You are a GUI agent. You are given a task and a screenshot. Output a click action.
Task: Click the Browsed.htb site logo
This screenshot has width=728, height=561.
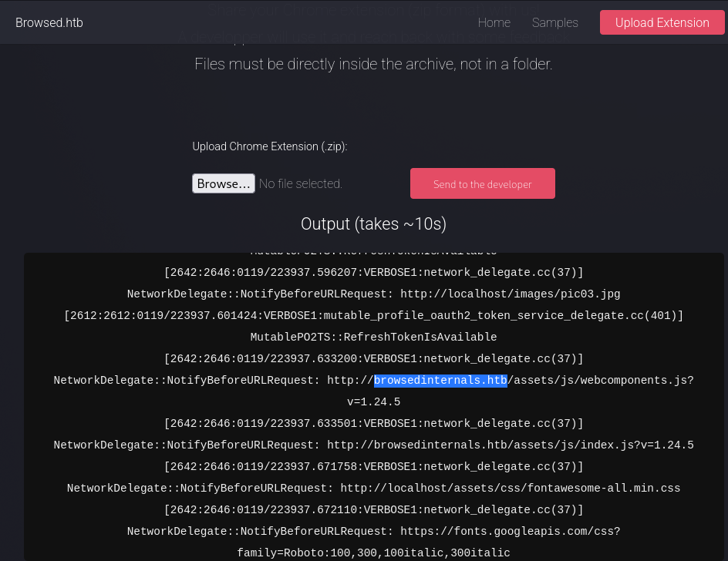[x=49, y=22]
